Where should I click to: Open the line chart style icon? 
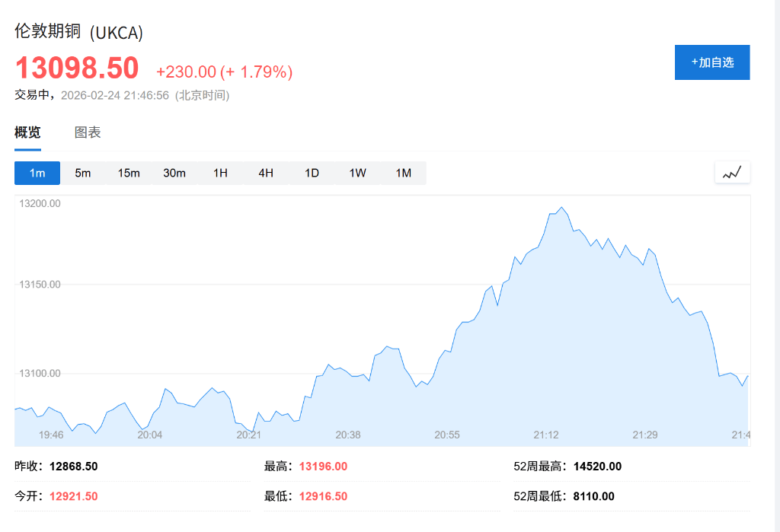[x=732, y=173]
